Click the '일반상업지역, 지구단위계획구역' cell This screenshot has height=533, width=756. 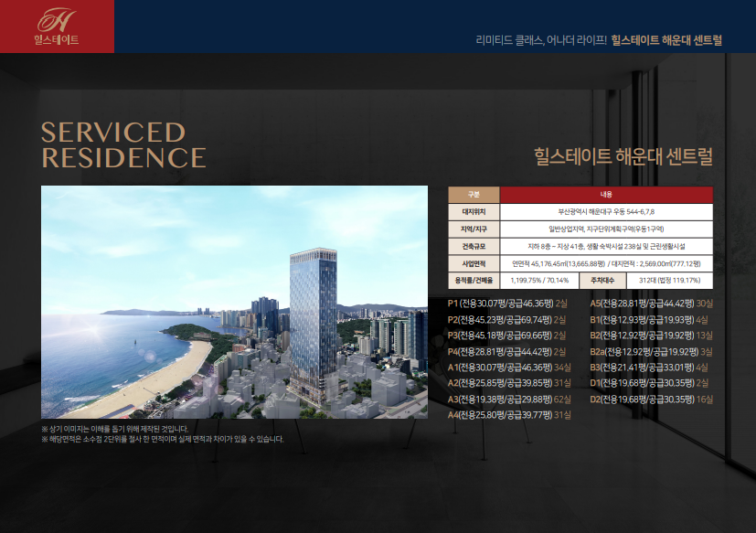click(606, 229)
